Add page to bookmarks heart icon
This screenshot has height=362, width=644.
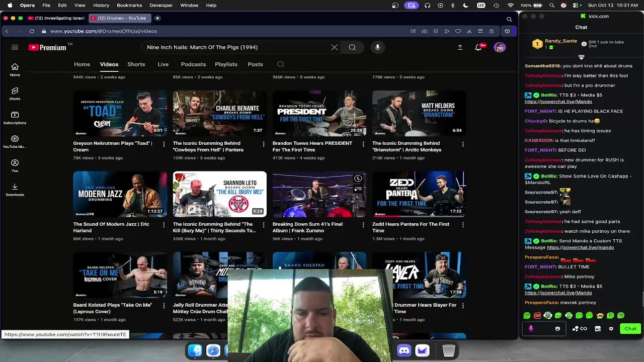(458, 31)
